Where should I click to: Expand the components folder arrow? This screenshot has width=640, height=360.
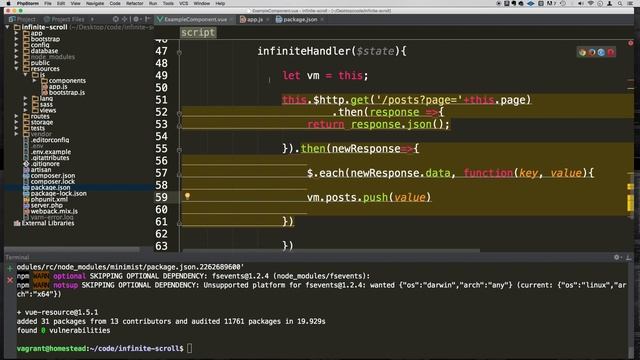(x=34, y=80)
